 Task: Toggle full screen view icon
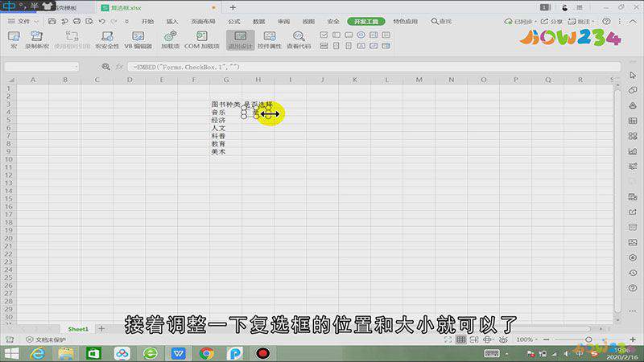(x=448, y=339)
